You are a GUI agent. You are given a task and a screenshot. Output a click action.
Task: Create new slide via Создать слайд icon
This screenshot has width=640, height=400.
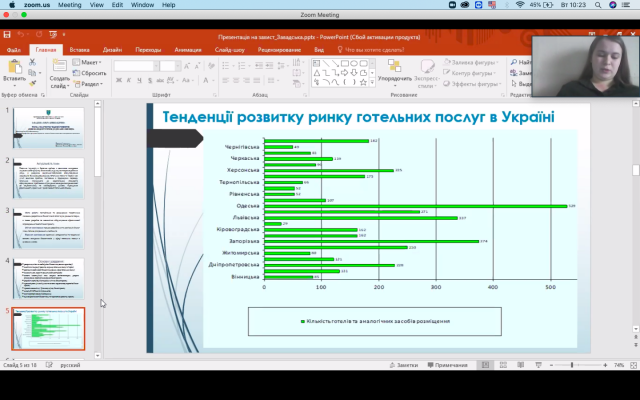[x=60, y=65]
